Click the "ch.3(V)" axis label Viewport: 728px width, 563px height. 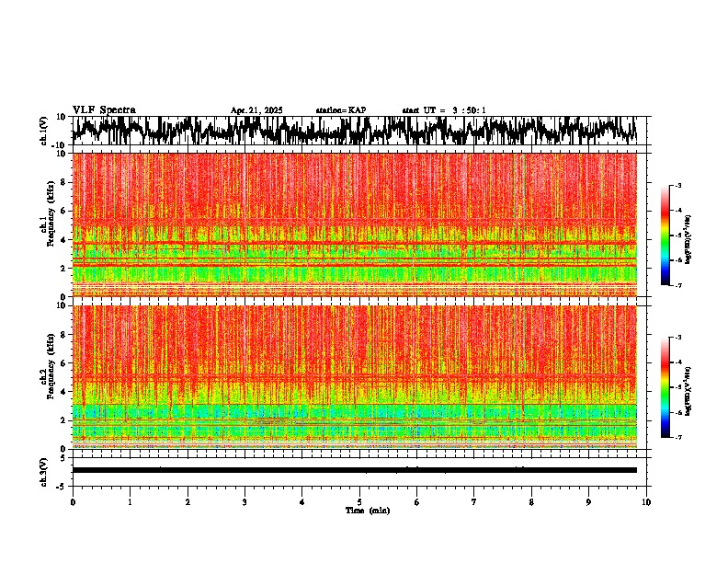(44, 472)
